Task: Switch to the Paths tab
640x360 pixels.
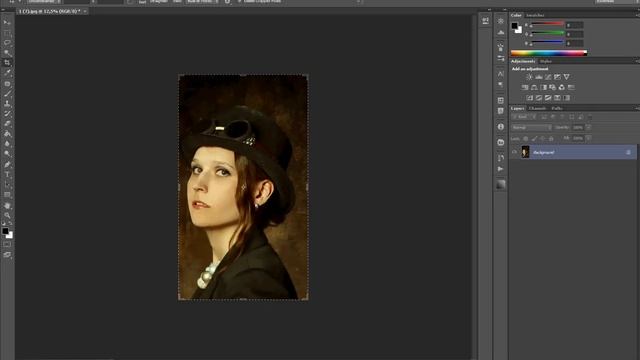Action: point(557,109)
